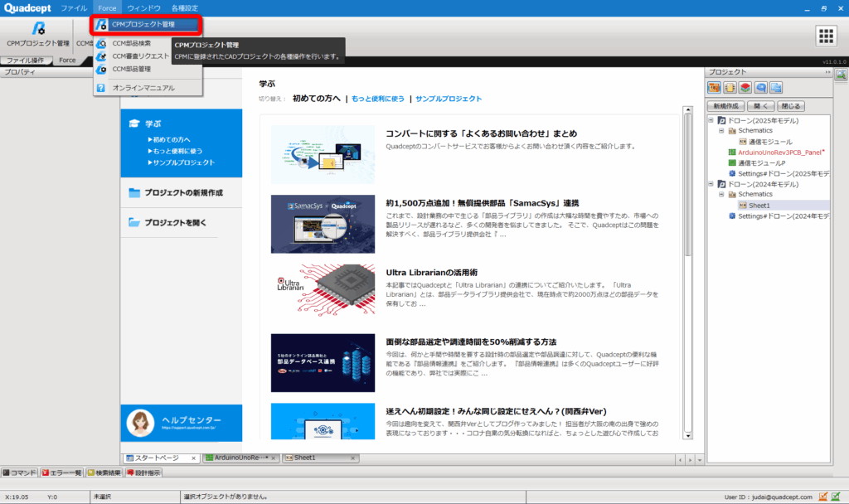Select Sheet1 in project tree
Viewport: 849px width, 504px height.
(x=759, y=206)
